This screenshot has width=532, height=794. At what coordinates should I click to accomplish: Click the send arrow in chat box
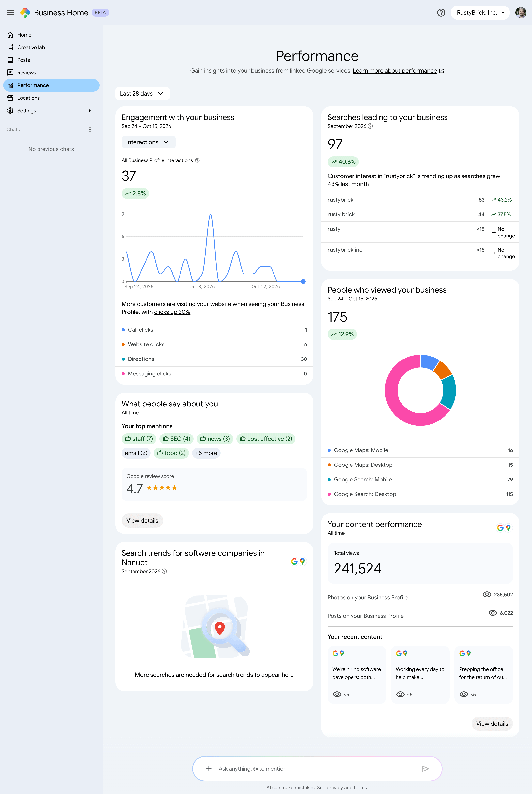tap(426, 769)
